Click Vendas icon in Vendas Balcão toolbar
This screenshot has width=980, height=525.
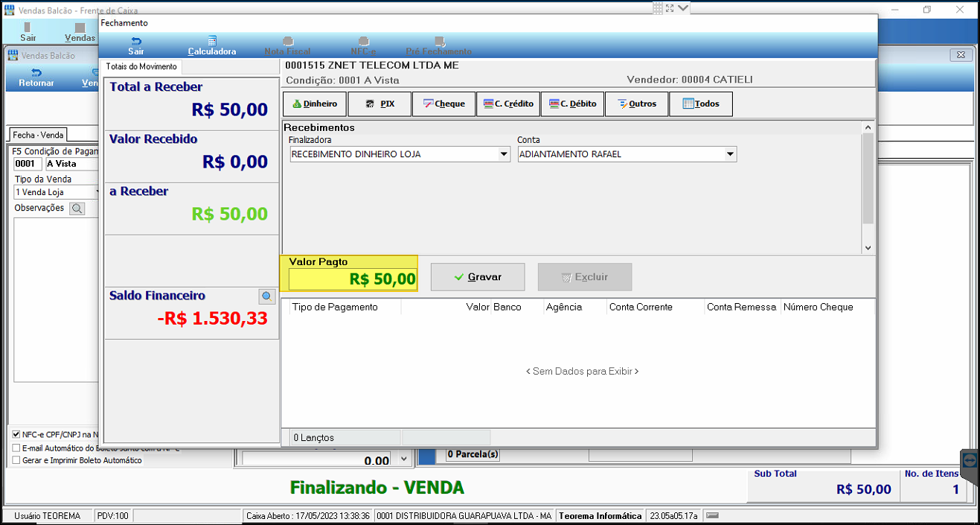80,32
